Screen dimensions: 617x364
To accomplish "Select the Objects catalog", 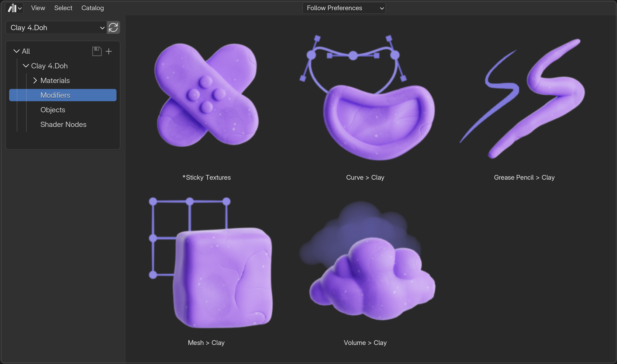I will point(53,110).
